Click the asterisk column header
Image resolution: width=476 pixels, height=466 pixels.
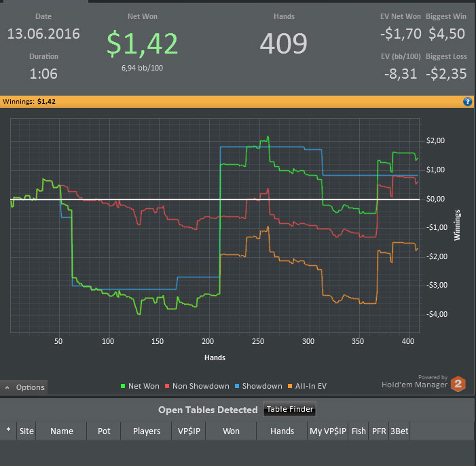click(x=9, y=430)
